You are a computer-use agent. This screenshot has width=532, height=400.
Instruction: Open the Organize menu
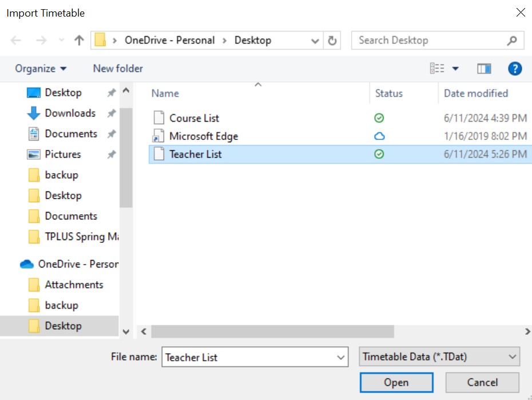pyautogui.click(x=39, y=68)
